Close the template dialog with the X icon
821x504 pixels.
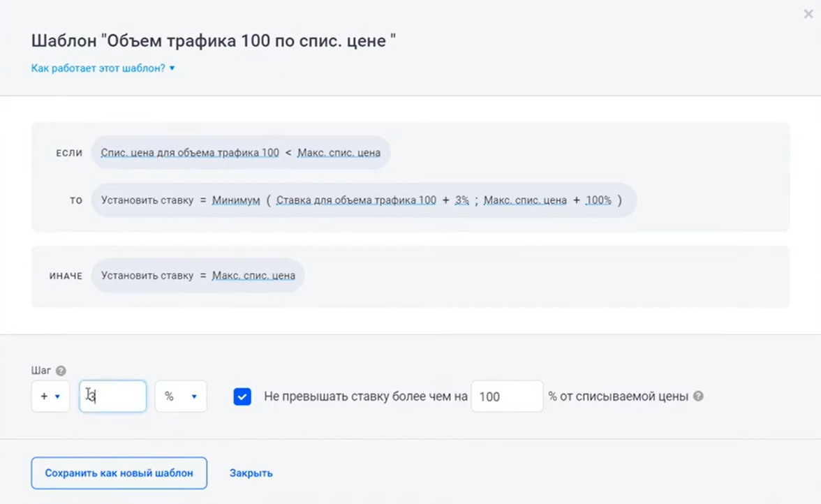(808, 13)
